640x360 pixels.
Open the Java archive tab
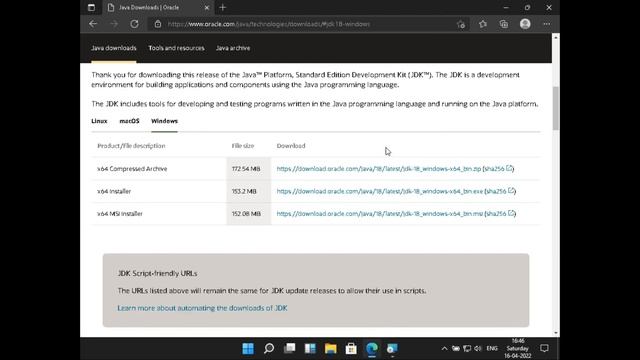point(233,48)
